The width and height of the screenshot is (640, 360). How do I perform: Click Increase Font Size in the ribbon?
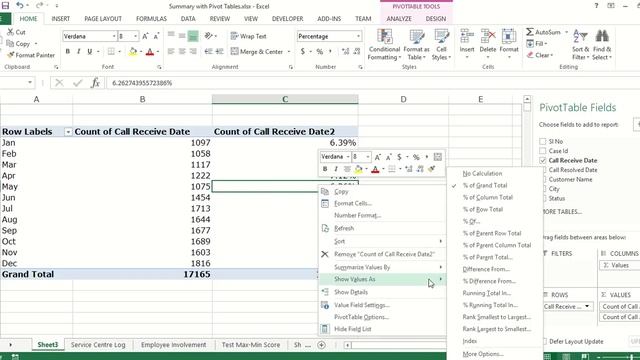(x=145, y=36)
